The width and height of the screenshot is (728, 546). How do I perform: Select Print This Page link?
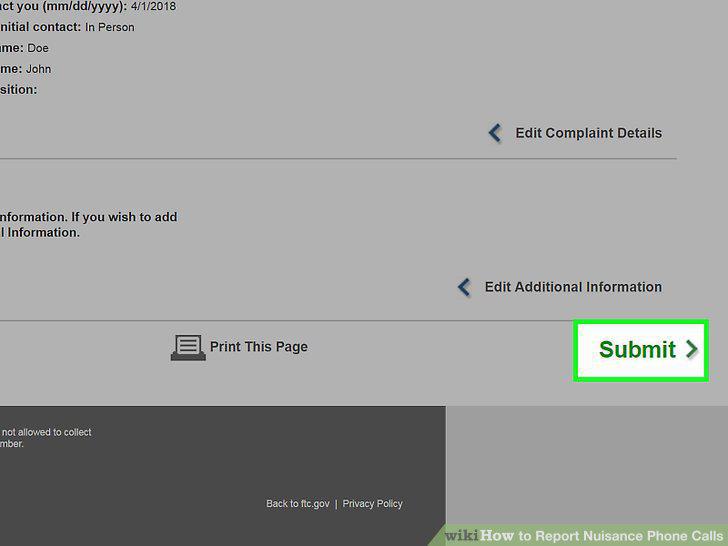[x=259, y=347]
